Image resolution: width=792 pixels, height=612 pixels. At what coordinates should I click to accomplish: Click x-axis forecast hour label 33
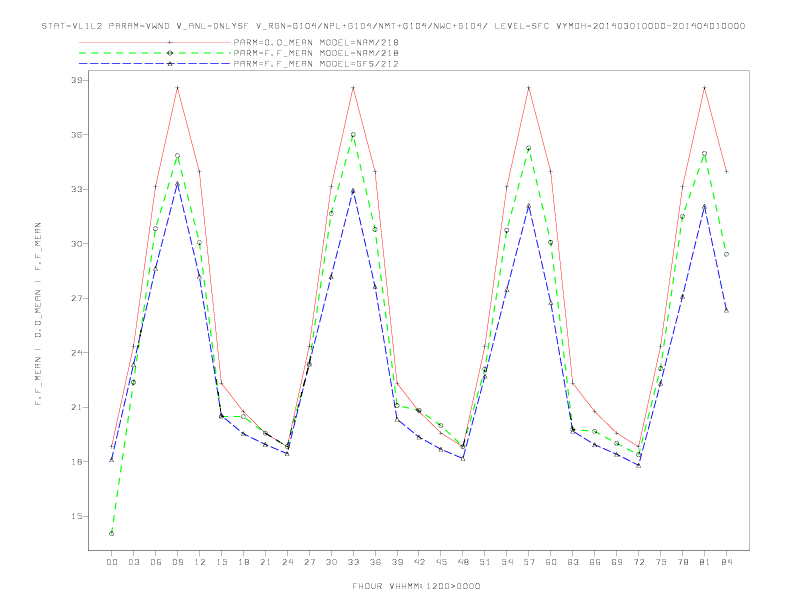(x=353, y=562)
